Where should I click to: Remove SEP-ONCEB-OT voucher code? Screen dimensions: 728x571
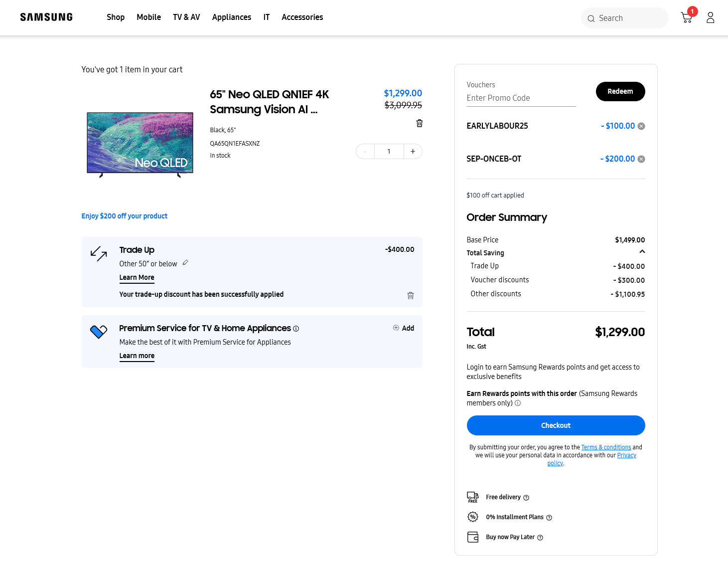pyautogui.click(x=641, y=159)
